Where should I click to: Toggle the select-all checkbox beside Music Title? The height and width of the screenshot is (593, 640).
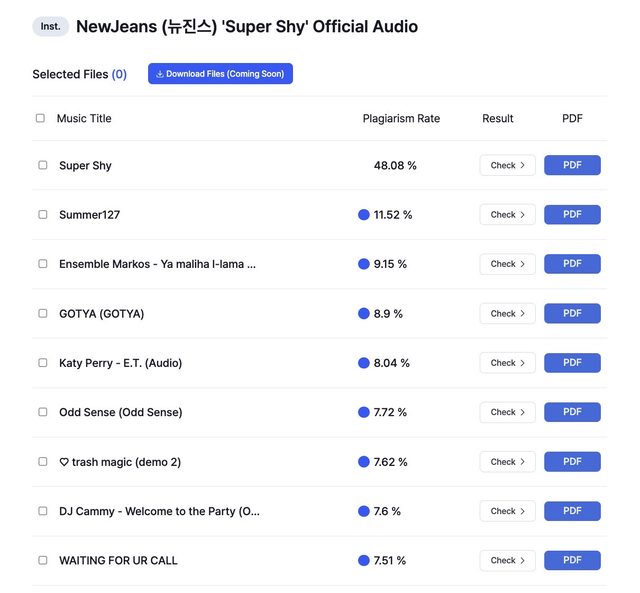[41, 118]
